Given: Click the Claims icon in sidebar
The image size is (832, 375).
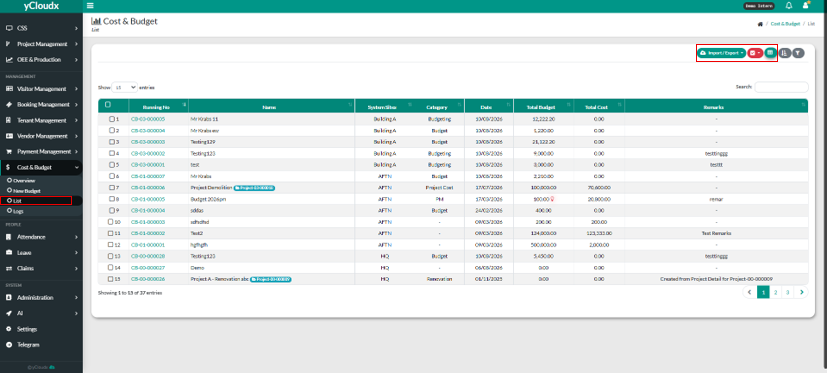Looking at the screenshot, I should (x=8, y=268).
